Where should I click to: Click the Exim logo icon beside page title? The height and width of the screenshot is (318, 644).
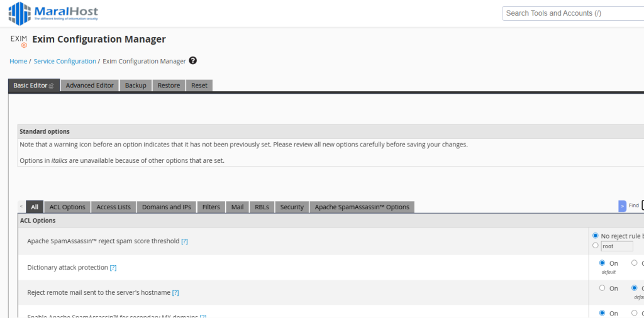point(19,41)
